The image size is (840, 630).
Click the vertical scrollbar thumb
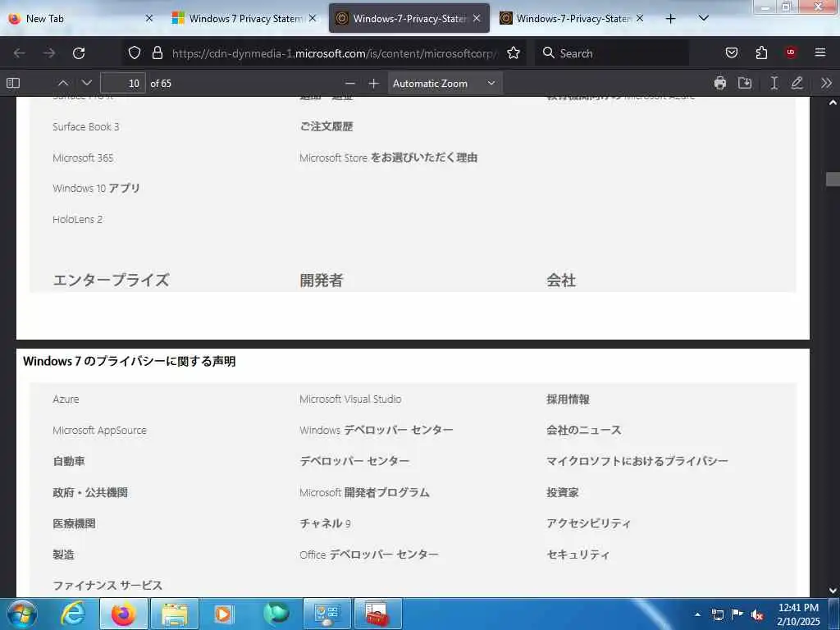(833, 179)
